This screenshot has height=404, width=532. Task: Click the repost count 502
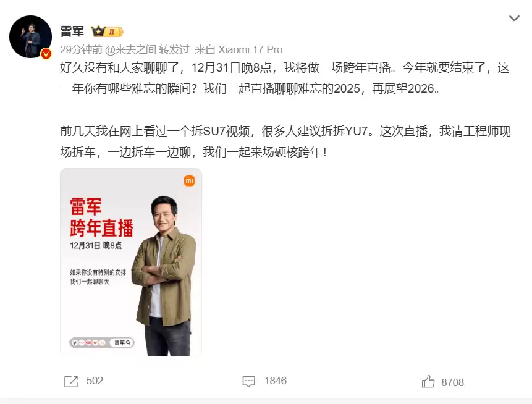[x=95, y=381]
